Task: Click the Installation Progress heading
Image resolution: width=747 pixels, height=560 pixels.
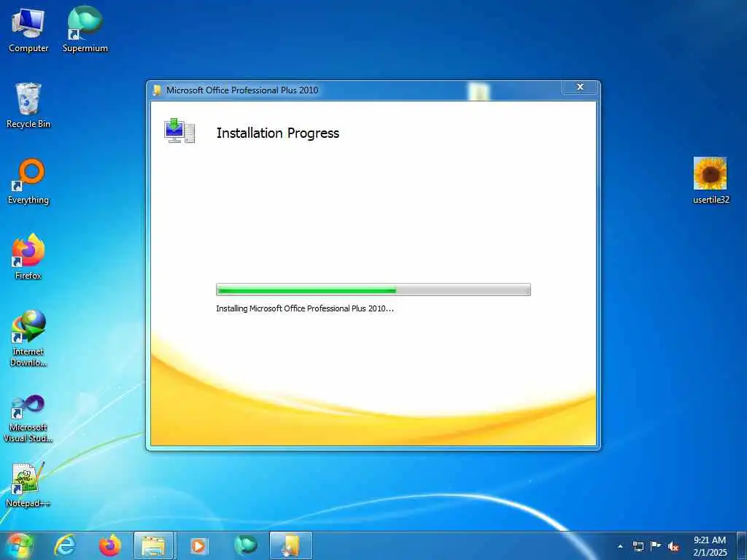Action: pyautogui.click(x=278, y=133)
